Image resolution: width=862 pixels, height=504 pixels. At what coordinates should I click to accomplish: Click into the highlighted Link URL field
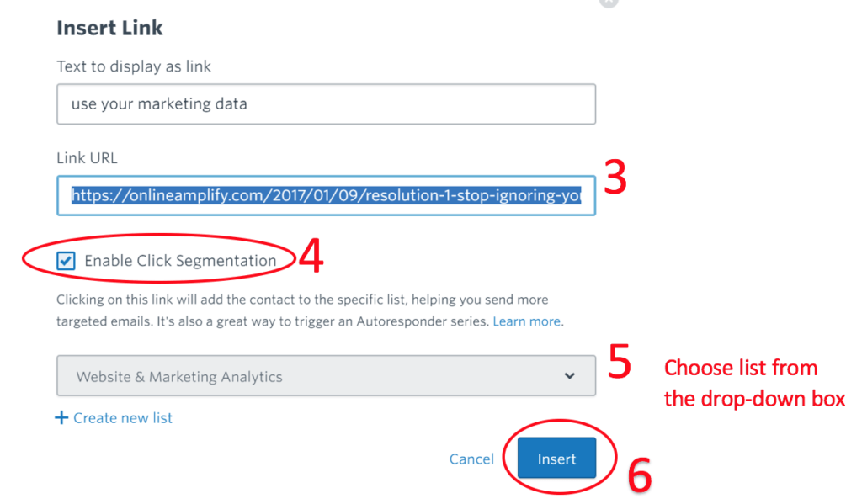point(326,195)
